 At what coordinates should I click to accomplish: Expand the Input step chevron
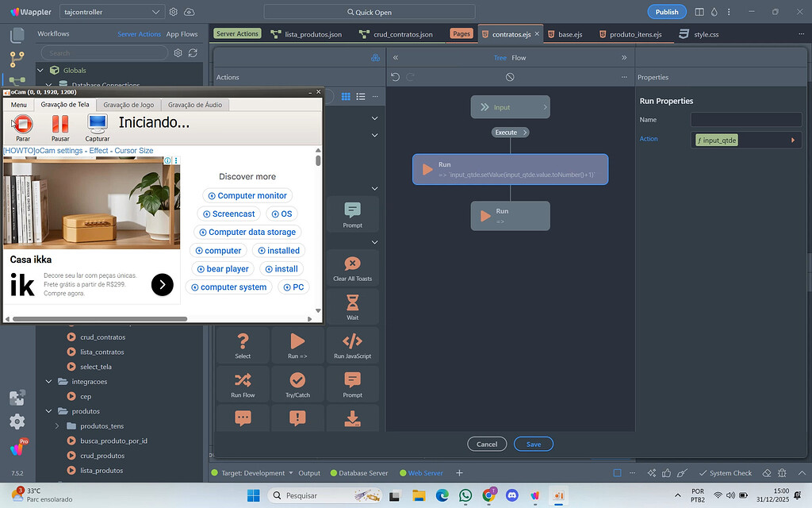click(x=545, y=107)
